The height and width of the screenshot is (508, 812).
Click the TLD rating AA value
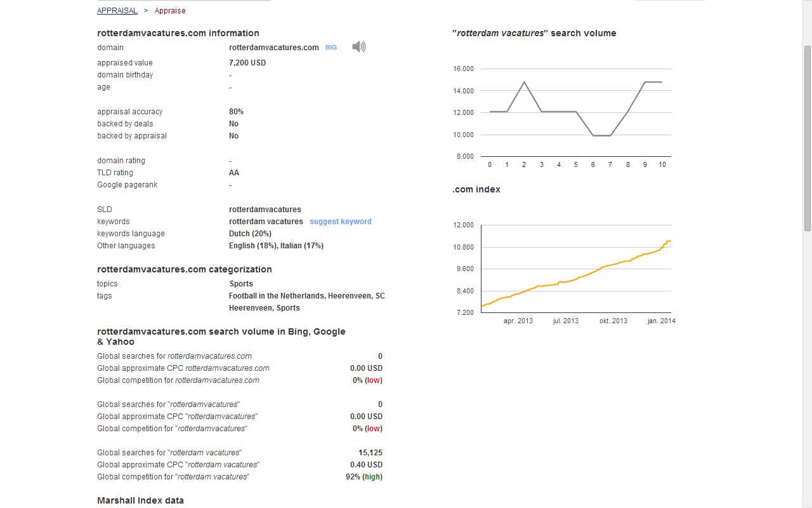[x=234, y=173]
